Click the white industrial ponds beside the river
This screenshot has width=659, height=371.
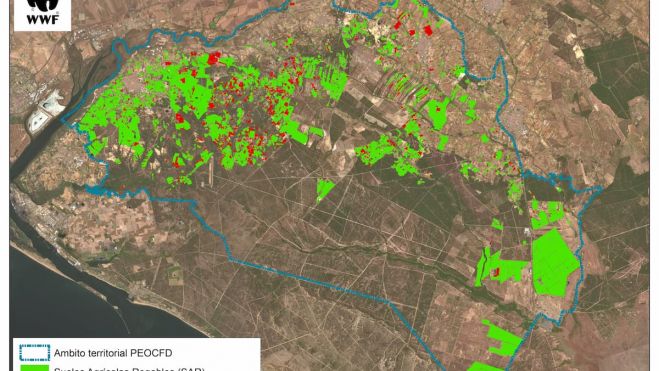(x=45, y=113)
